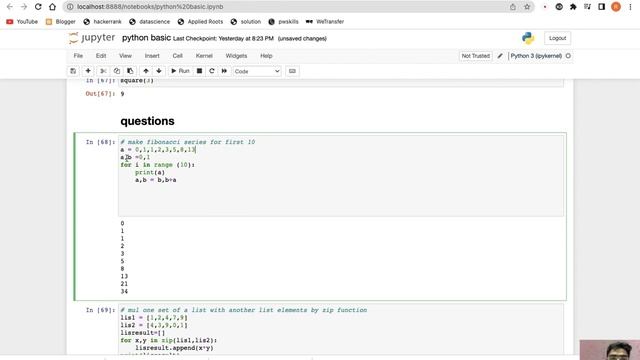Open the Kernel menu
This screenshot has width=640, height=360.
pos(204,56)
